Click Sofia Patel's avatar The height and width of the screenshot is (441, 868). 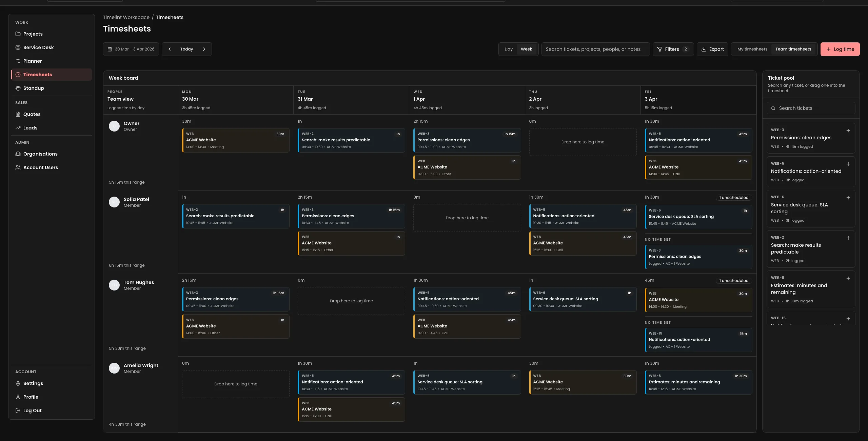(114, 202)
